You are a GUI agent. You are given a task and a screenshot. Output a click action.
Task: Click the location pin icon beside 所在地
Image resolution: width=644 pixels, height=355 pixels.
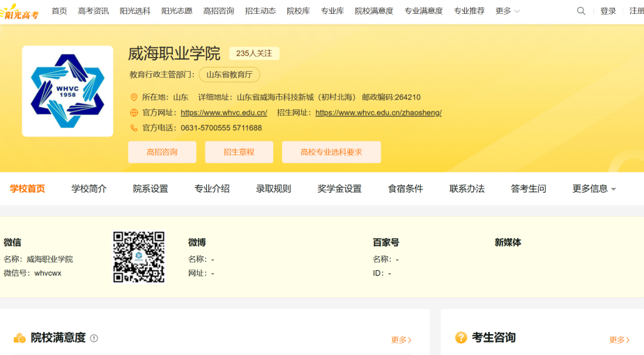coord(134,97)
